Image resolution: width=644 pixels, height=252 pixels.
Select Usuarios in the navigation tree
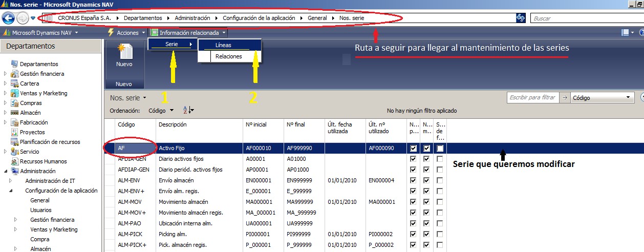click(41, 210)
